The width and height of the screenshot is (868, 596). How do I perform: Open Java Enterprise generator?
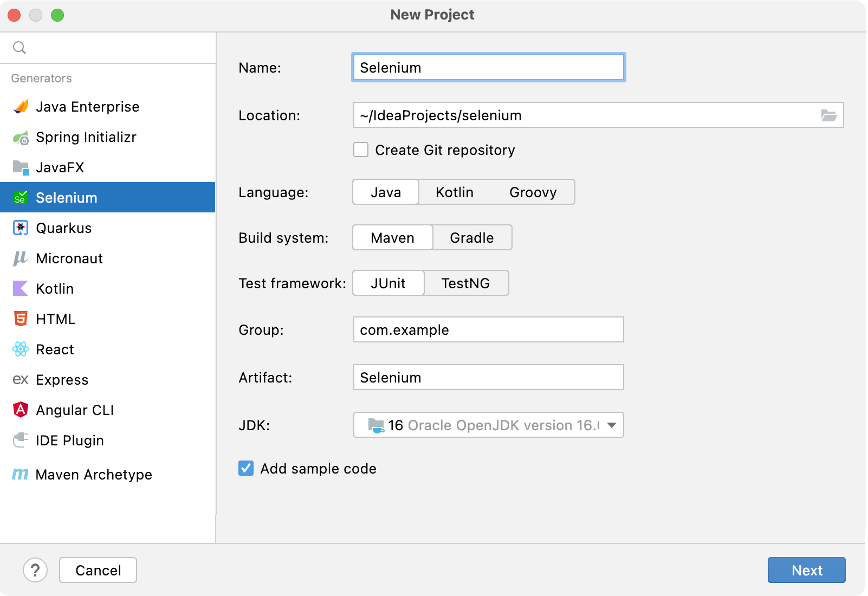pos(108,107)
